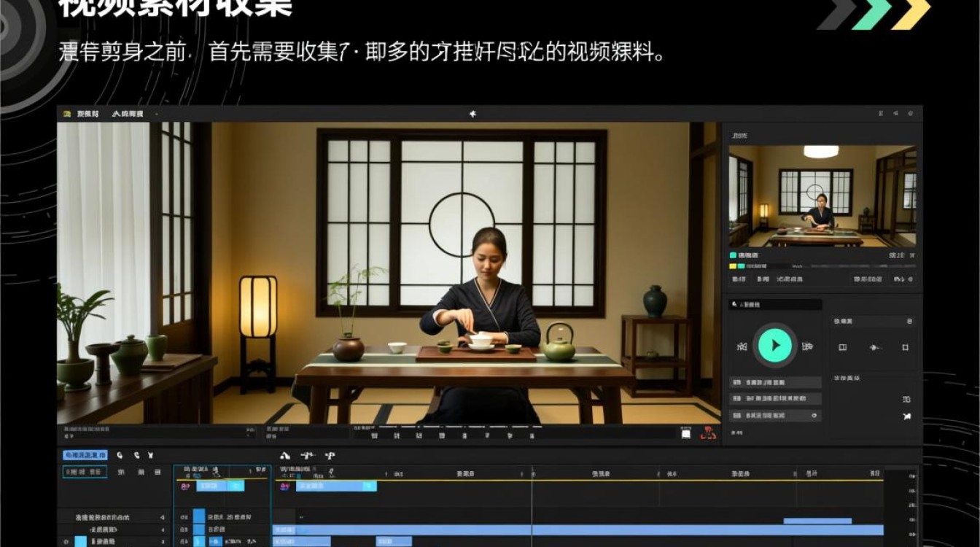Click the split-view rectangle icon in right panel
Image resolution: width=980 pixels, height=547 pixels.
point(842,348)
